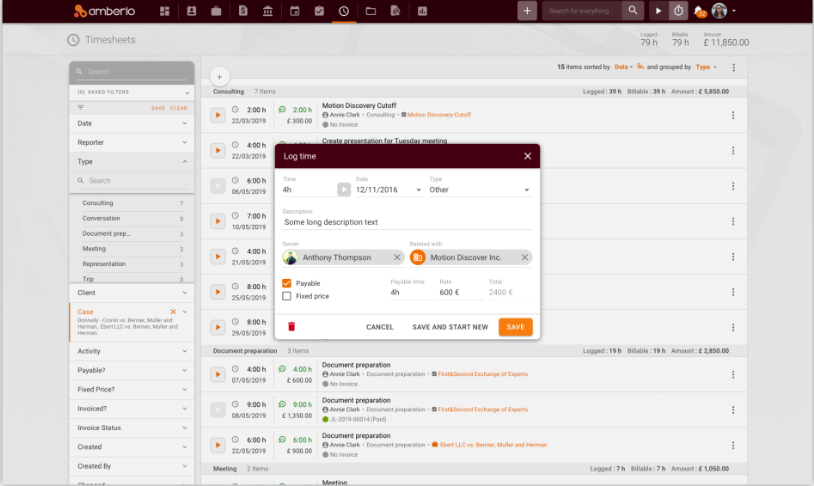Close the Log time dialog
Image resolution: width=814 pixels, height=486 pixels.
[x=527, y=156]
